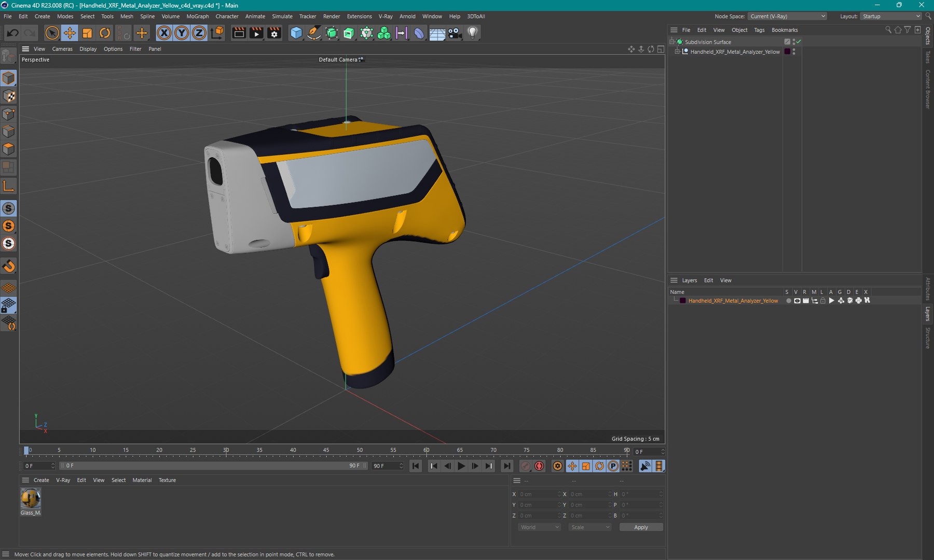Click layer color swatch for Handheld_XRF layer

[683, 301]
